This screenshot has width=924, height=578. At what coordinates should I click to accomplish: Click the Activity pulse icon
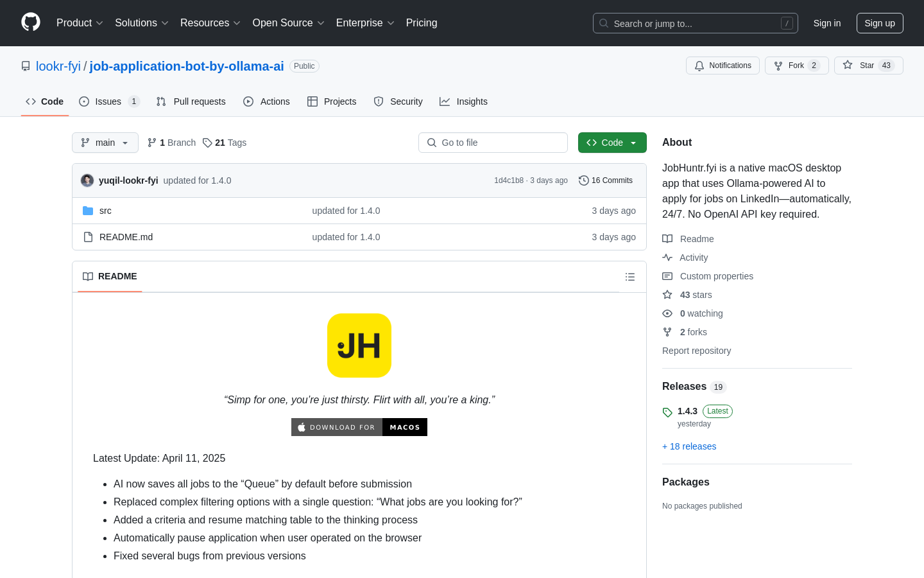point(667,258)
